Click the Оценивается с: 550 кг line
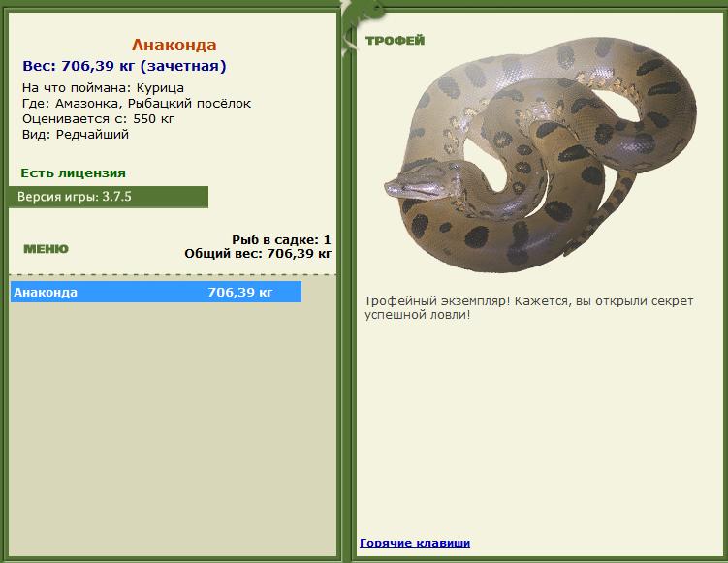 coord(99,119)
